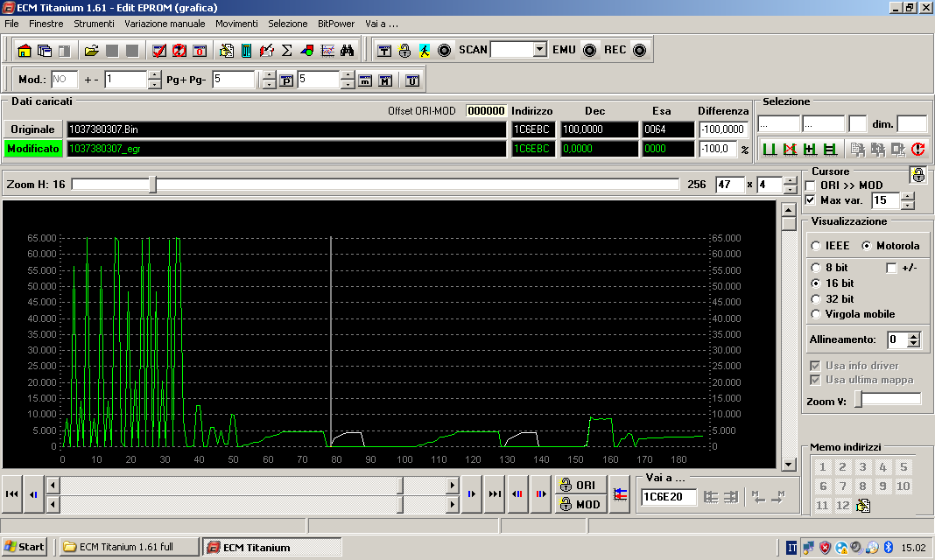Open the SCAN dropdown list
Image resolution: width=935 pixels, height=560 pixels.
point(539,50)
